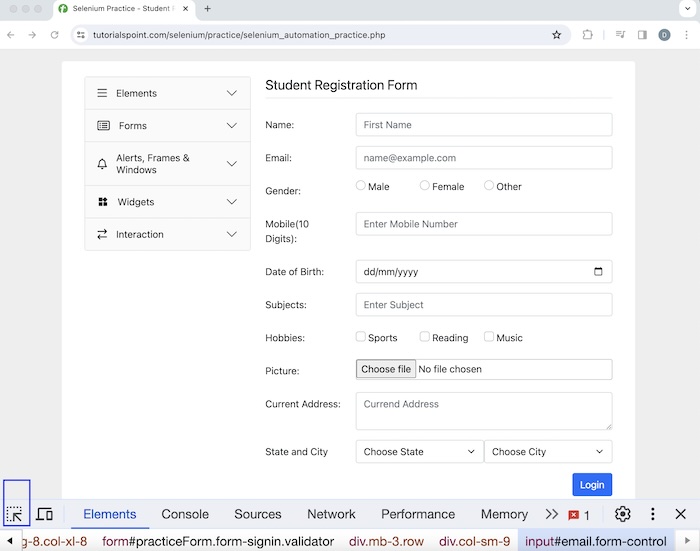Open the Chrome extensions puzzle icon

click(588, 35)
